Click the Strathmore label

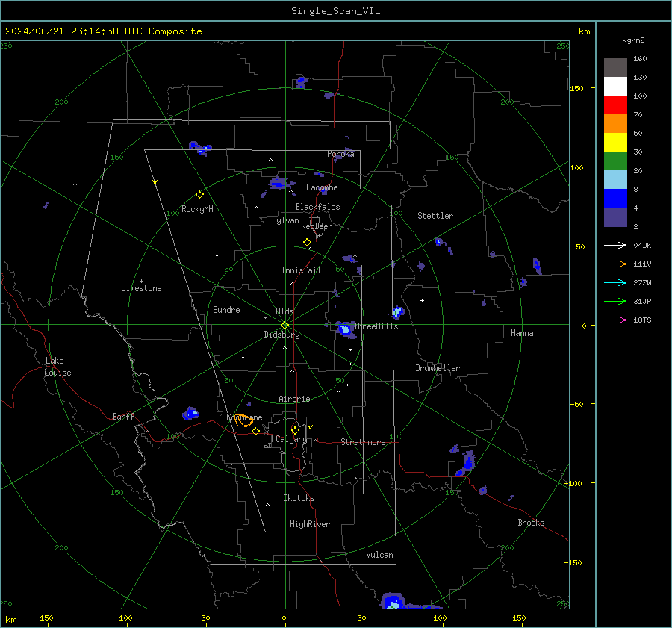tap(363, 442)
